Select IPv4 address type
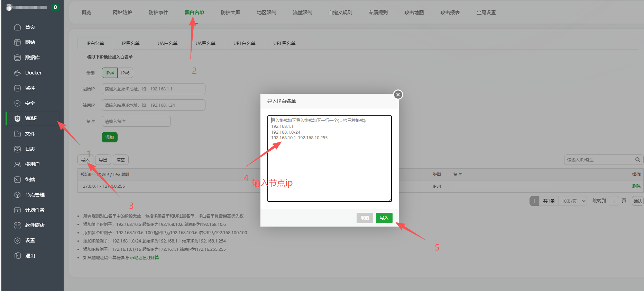The image size is (644, 291). [x=110, y=73]
